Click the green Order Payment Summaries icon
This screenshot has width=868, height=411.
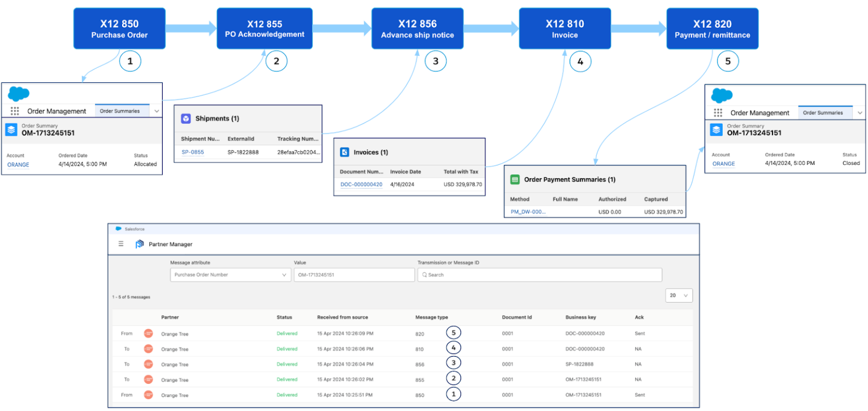click(x=515, y=180)
